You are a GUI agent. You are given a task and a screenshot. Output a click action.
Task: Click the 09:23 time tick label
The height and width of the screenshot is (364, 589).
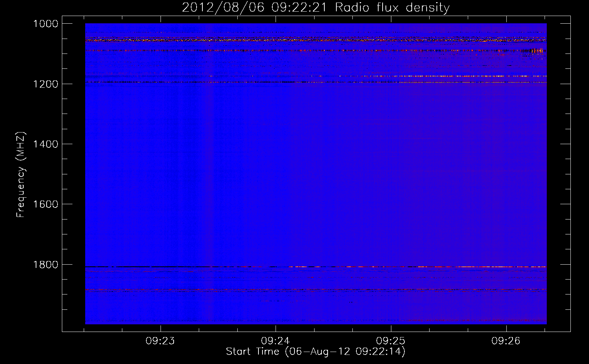pyautogui.click(x=160, y=341)
